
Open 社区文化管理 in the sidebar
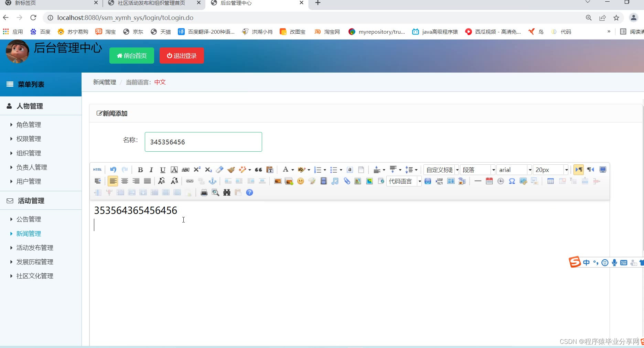[35, 276]
